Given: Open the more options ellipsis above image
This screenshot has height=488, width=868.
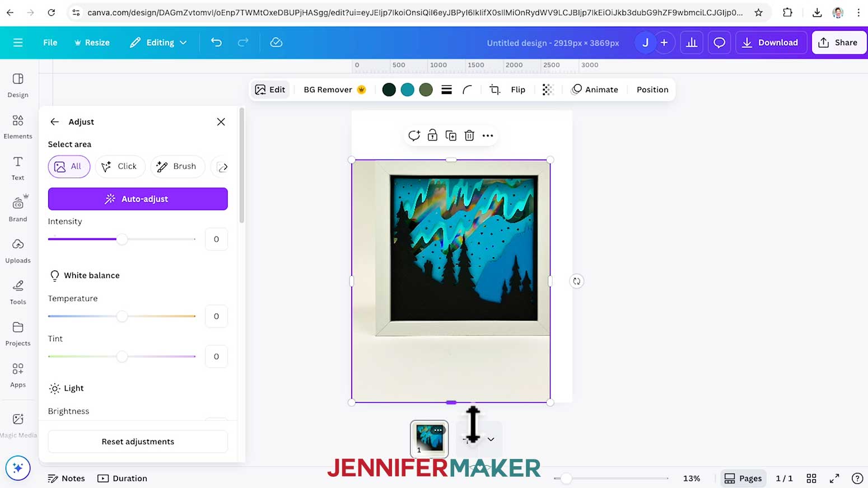Looking at the screenshot, I should [488, 135].
